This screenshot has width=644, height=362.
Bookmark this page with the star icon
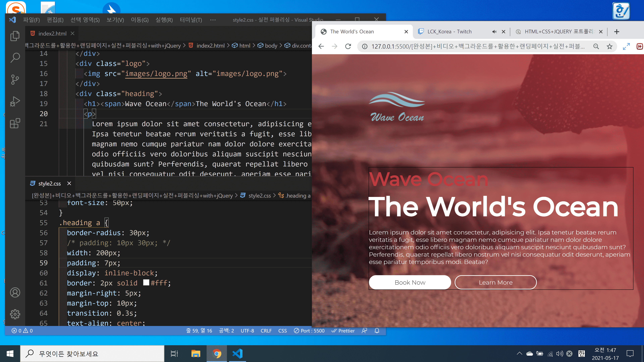tap(609, 46)
